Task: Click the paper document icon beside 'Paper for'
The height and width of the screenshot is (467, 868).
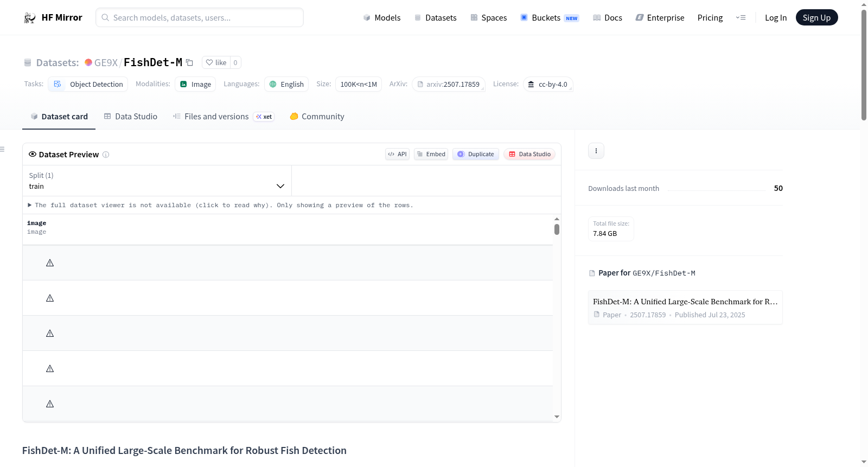Action: point(592,273)
